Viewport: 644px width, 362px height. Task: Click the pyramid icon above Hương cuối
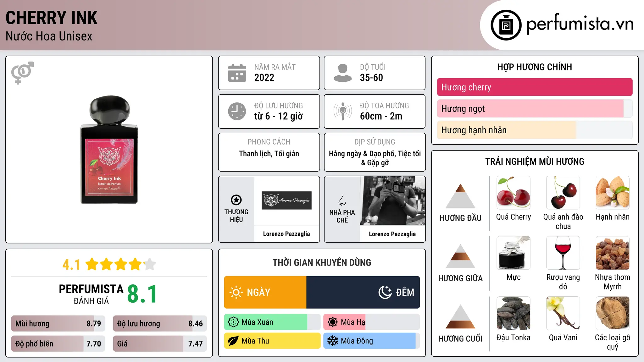coord(460,316)
